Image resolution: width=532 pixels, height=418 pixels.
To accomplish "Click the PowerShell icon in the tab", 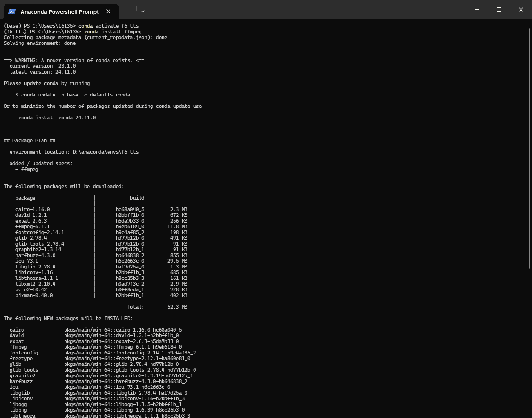I will point(12,11).
